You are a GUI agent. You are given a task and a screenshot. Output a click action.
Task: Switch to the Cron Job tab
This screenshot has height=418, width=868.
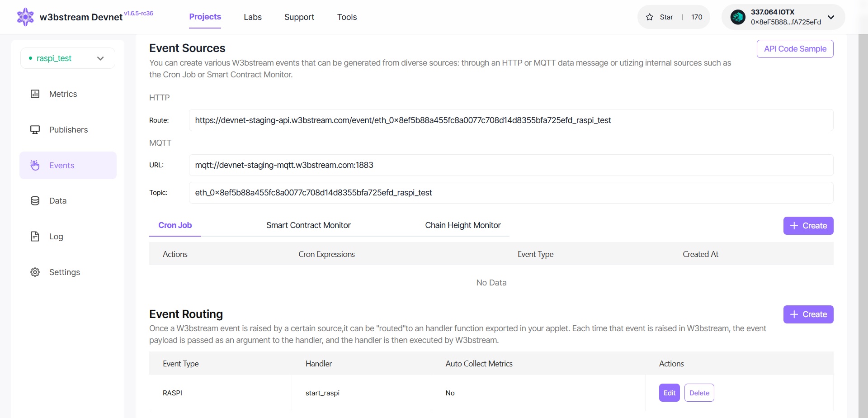pyautogui.click(x=175, y=225)
